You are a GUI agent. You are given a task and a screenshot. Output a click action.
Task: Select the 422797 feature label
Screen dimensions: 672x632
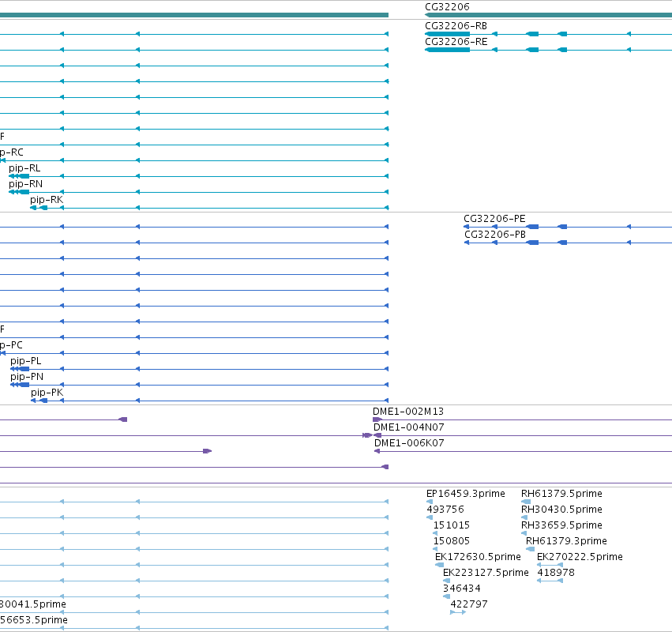tap(469, 604)
